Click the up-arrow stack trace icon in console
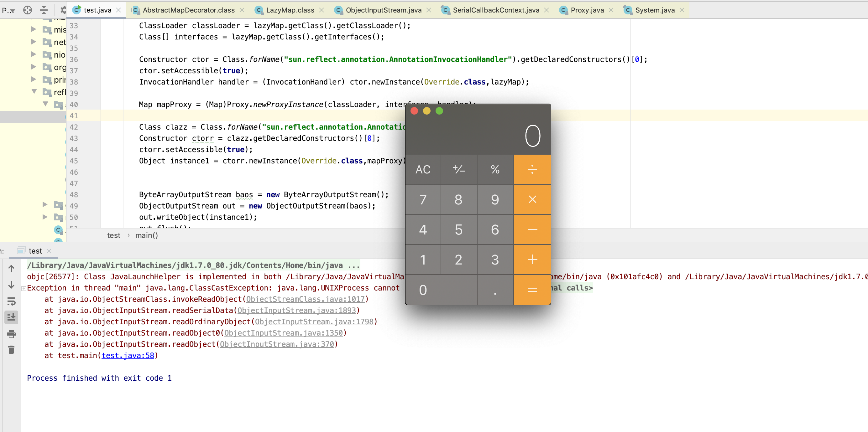The width and height of the screenshot is (868, 432). click(11, 269)
